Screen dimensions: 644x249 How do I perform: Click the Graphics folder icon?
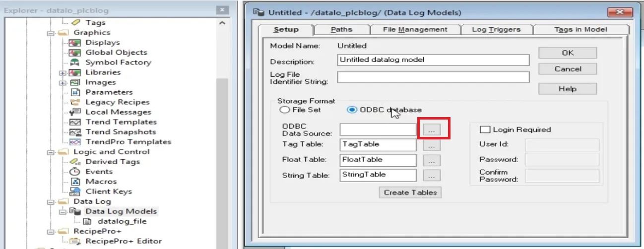[x=64, y=33]
